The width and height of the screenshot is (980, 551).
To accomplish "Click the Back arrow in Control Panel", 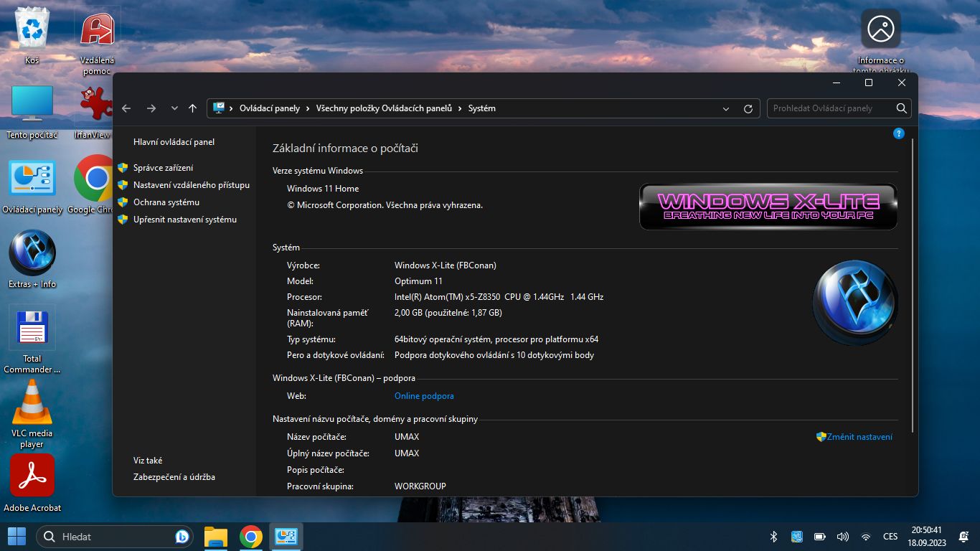I will tap(126, 108).
